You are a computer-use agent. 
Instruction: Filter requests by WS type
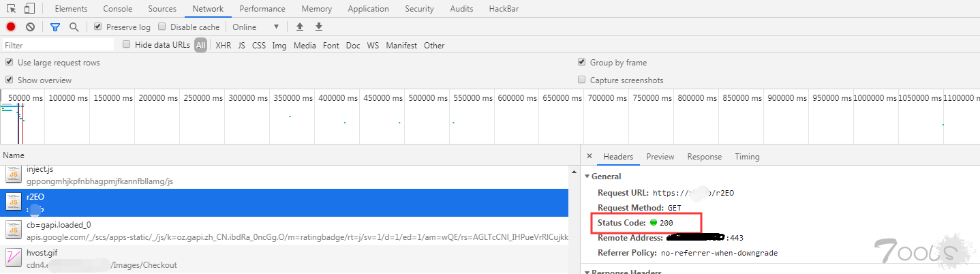(373, 46)
